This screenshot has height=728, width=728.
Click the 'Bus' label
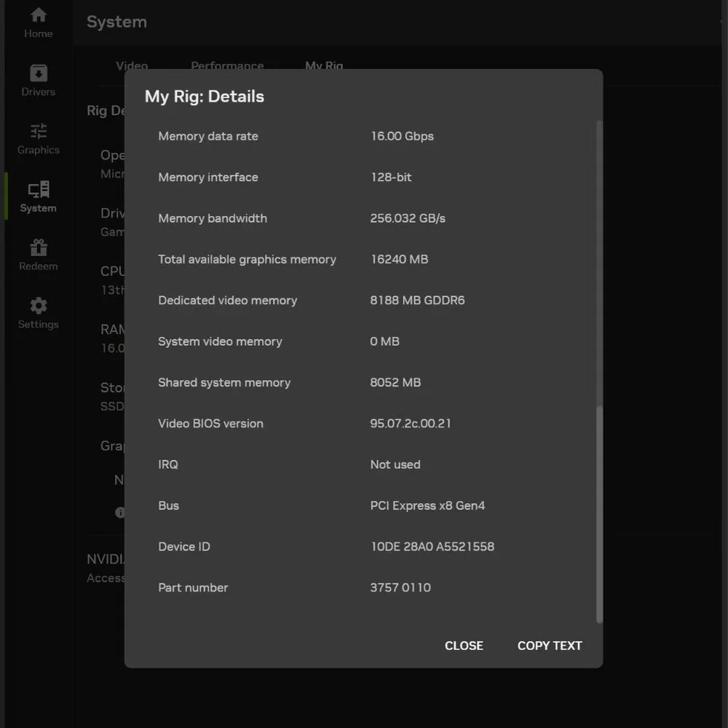pyautogui.click(x=169, y=505)
